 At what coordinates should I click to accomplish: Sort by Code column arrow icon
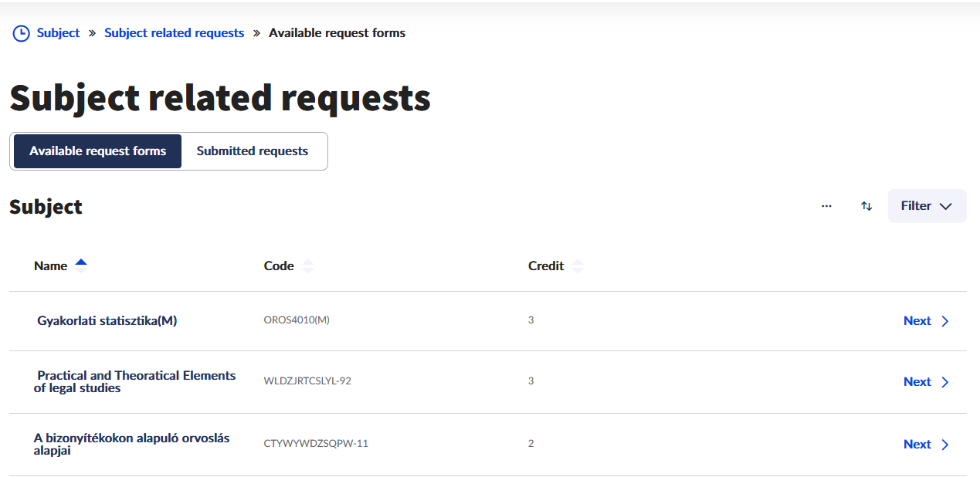pos(308,266)
